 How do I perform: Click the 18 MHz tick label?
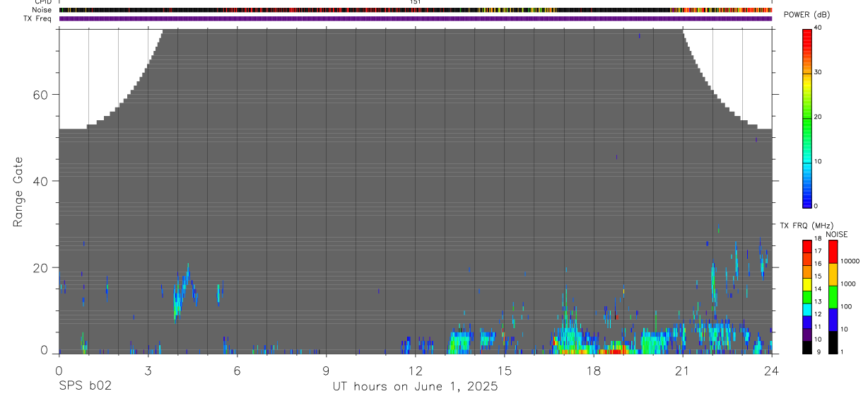click(818, 239)
